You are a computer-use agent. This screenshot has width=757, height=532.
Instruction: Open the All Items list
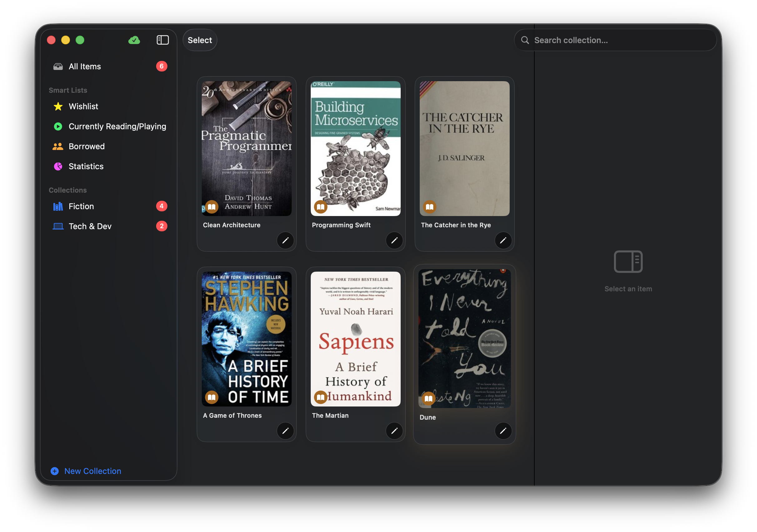coord(109,66)
